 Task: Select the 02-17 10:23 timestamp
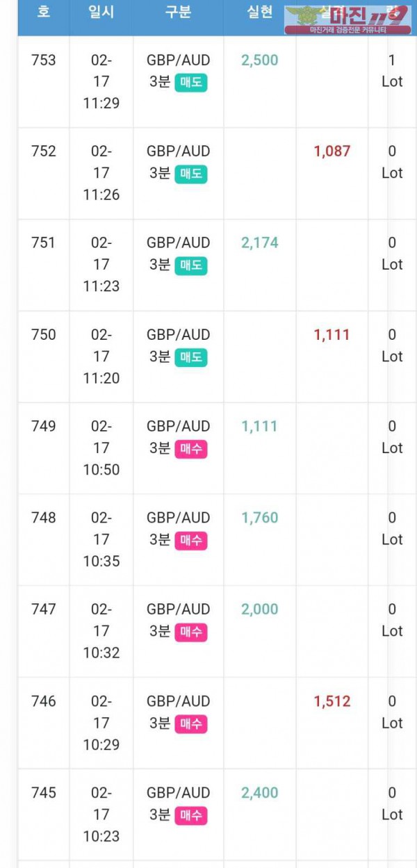click(x=101, y=814)
